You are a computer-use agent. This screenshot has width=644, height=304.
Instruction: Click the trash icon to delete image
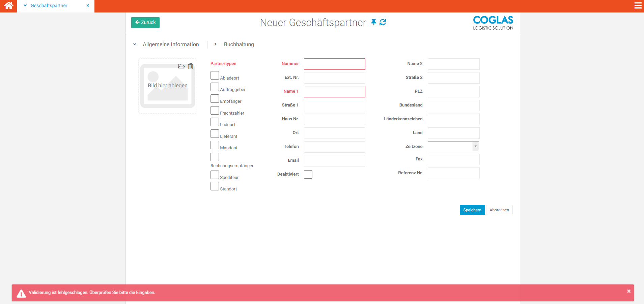click(x=191, y=66)
